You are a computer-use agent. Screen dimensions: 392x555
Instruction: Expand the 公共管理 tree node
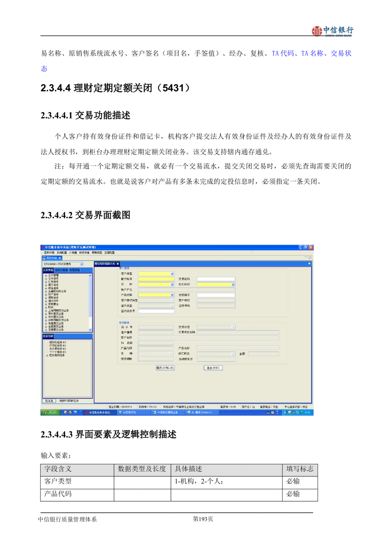[x=46, y=276]
